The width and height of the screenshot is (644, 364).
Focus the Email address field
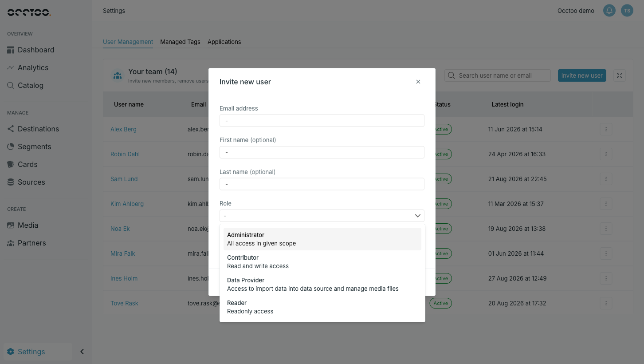point(322,120)
